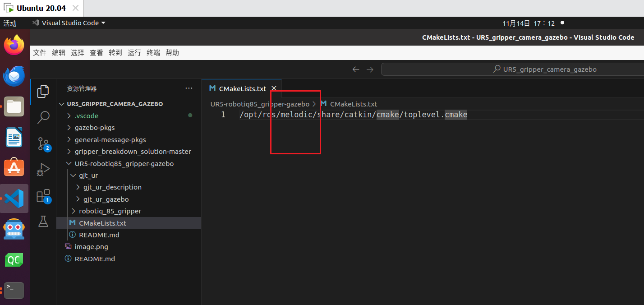This screenshot has width=644, height=305.
Task: Launch Firefox from the Ubuntu dock
Action: pyautogui.click(x=14, y=45)
